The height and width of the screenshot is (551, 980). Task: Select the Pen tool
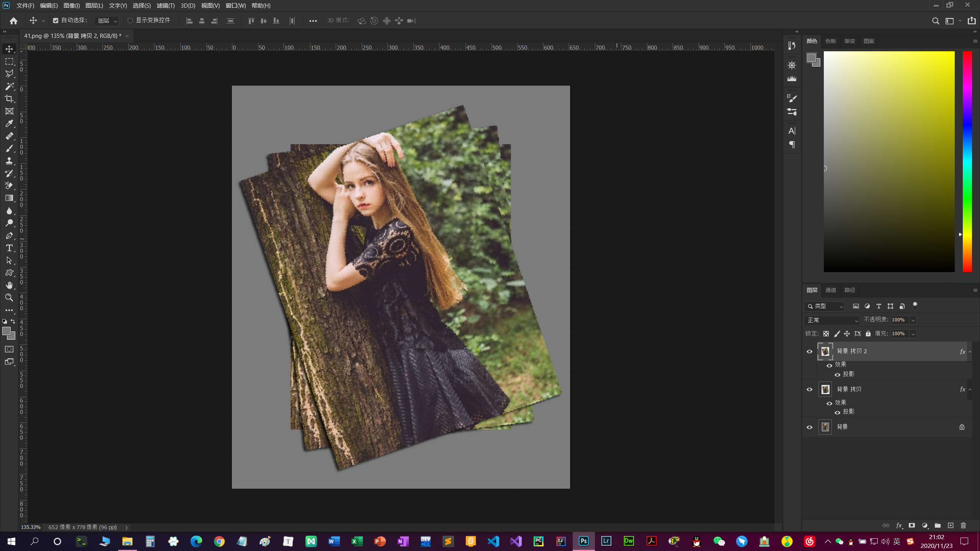(9, 236)
